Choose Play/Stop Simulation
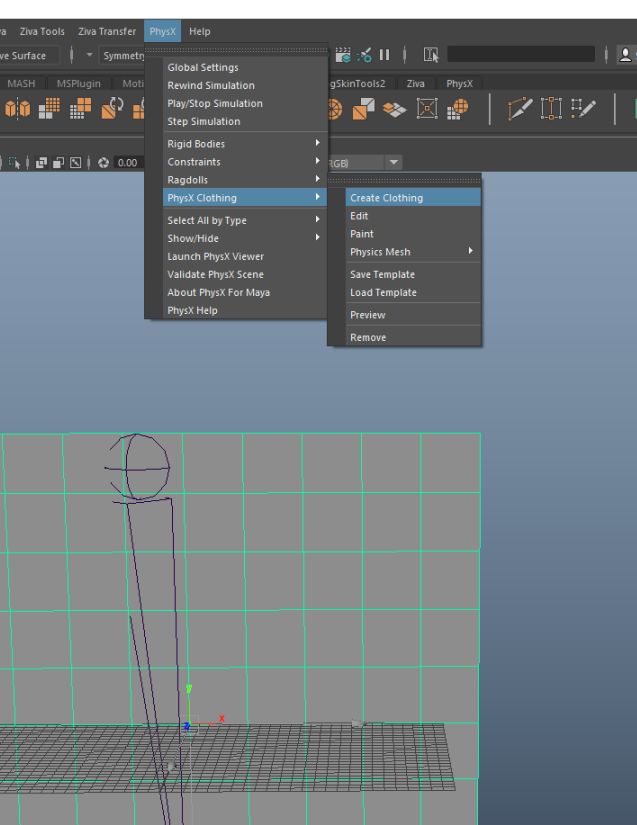 click(x=245, y=103)
